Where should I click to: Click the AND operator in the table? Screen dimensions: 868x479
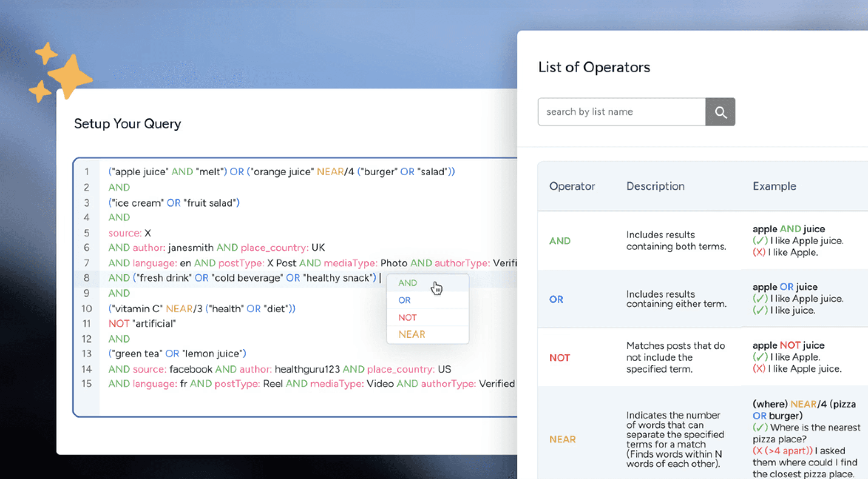coord(559,241)
